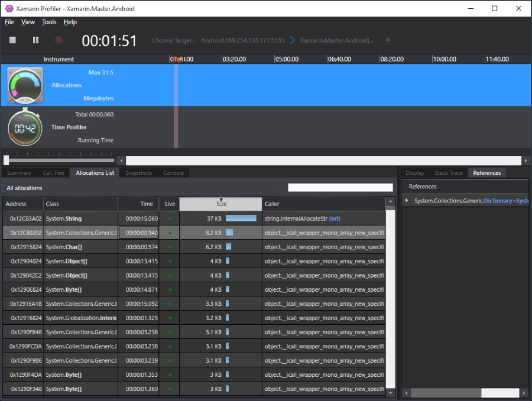The height and width of the screenshot is (401, 532).
Task: Stop the profiling session
Action: pyautogui.click(x=12, y=40)
